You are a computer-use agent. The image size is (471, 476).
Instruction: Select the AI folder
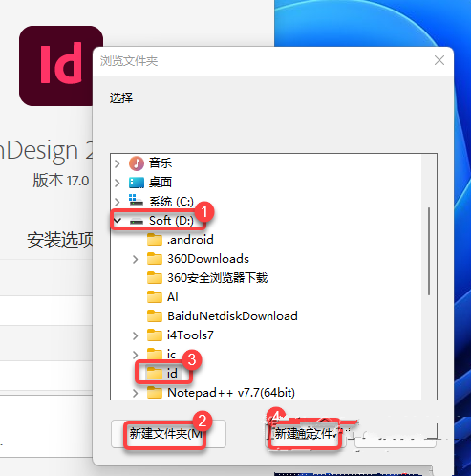point(162,297)
